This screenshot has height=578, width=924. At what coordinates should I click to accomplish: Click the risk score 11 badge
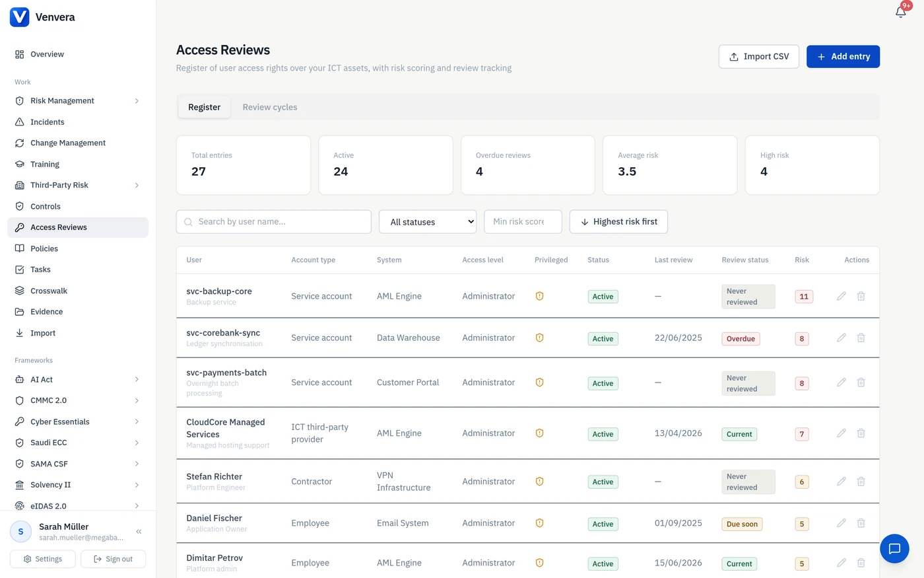(804, 297)
